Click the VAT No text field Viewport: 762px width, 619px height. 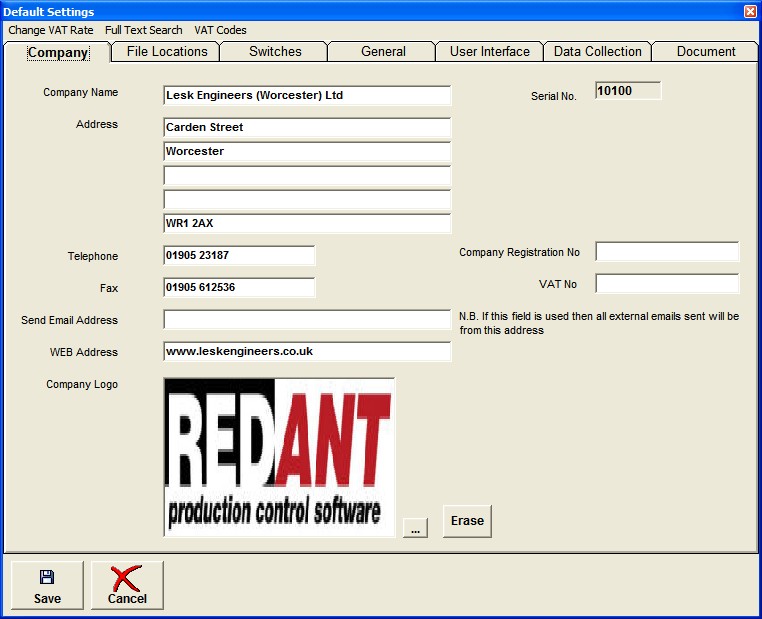pos(667,284)
